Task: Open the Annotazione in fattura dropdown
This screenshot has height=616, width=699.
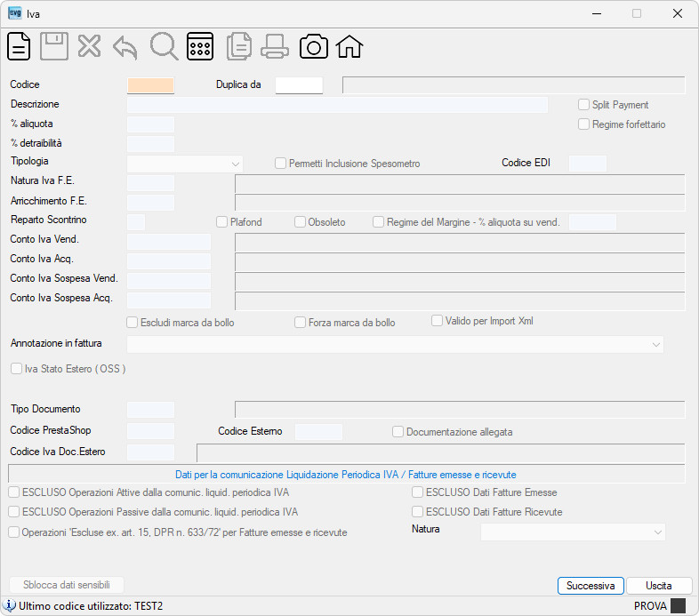Action: pyautogui.click(x=395, y=345)
